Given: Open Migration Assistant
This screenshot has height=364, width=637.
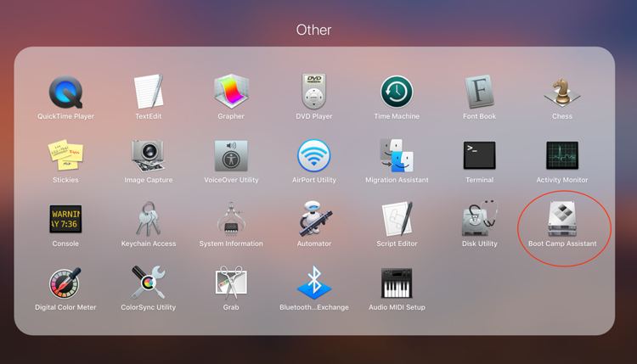Looking at the screenshot, I should click(x=397, y=155).
